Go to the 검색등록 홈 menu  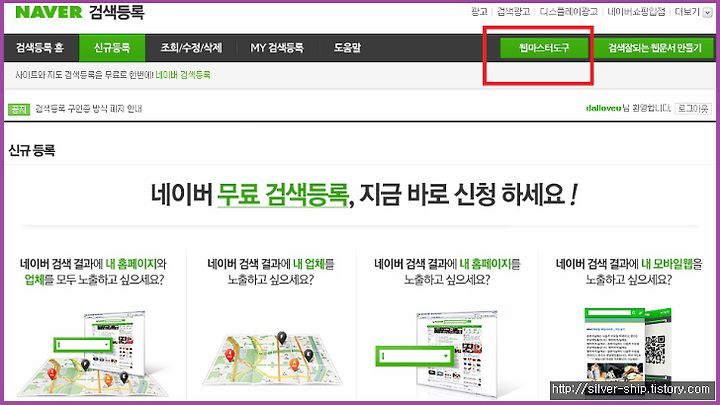coord(40,48)
